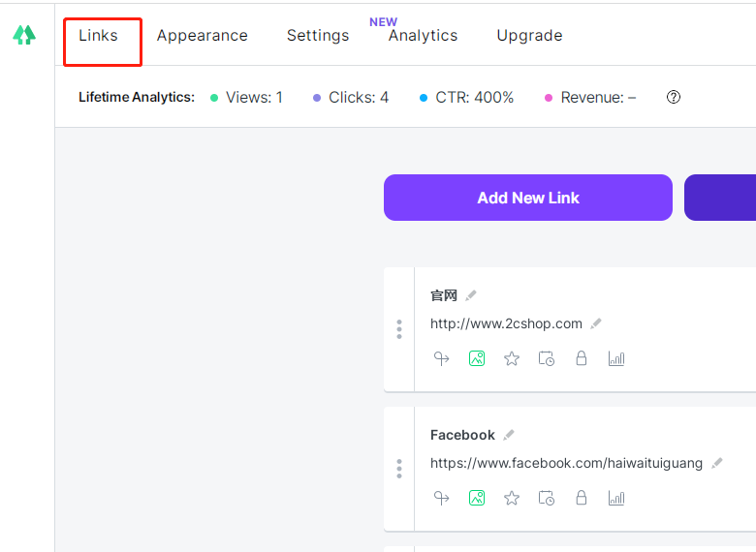Click the drag handle of Facebook link

coord(399,469)
